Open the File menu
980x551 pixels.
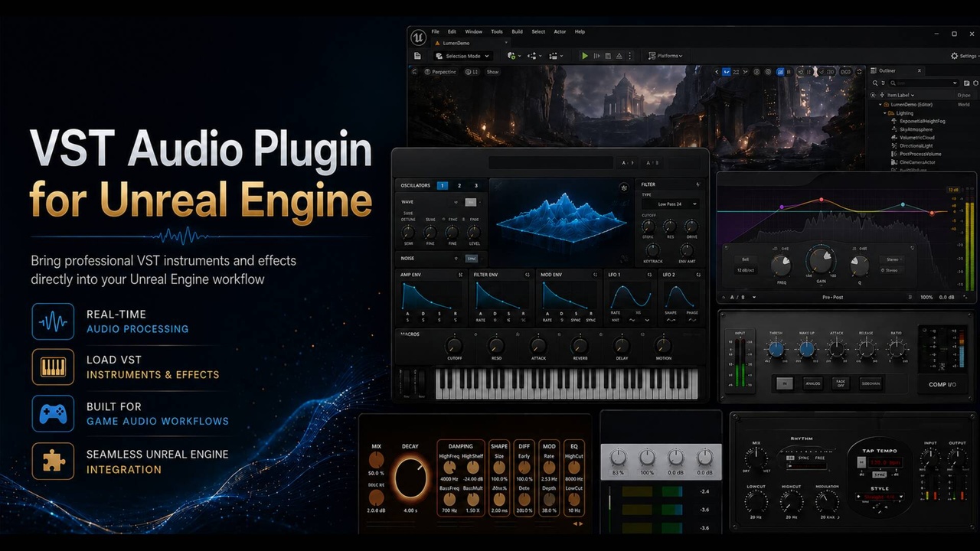436,31
